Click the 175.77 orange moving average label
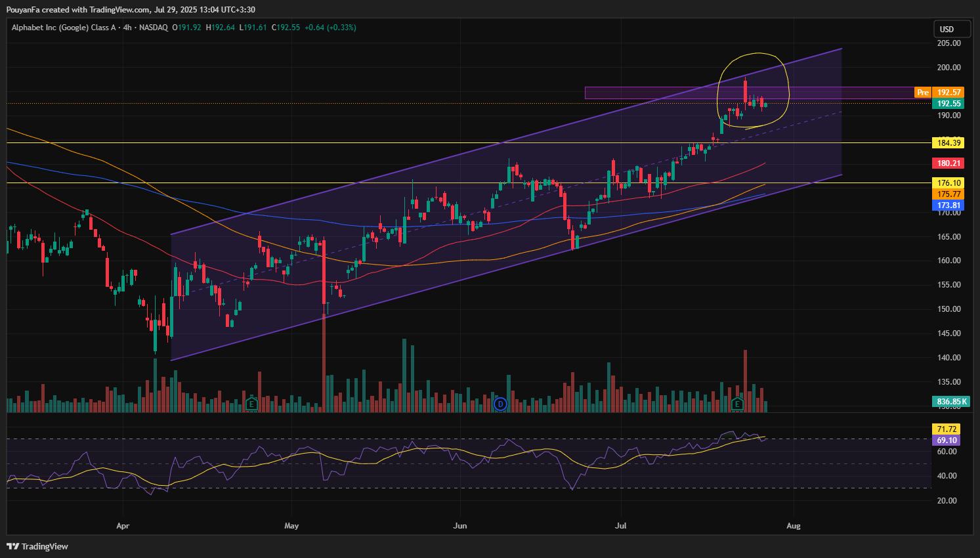Image resolution: width=980 pixels, height=558 pixels. click(948, 194)
